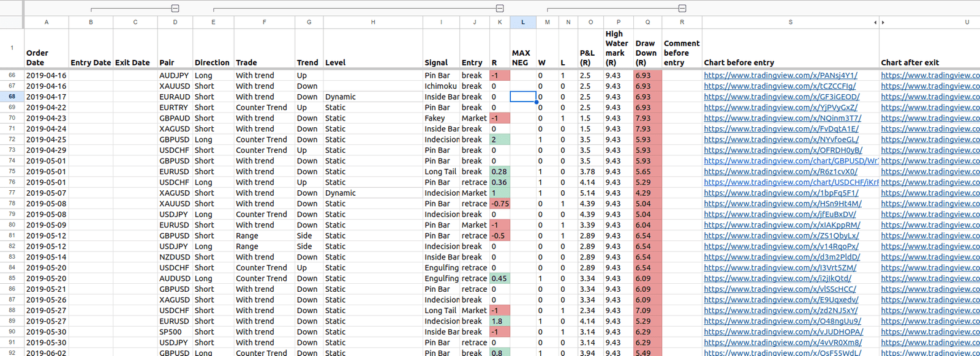
Task: Click the Fakey signal cell
Action: pyautogui.click(x=435, y=118)
